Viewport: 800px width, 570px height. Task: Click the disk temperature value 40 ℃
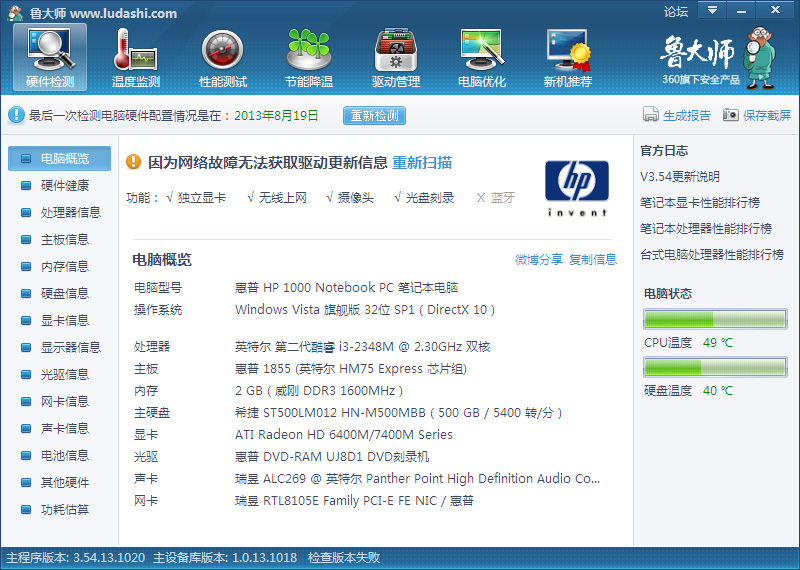point(717,390)
